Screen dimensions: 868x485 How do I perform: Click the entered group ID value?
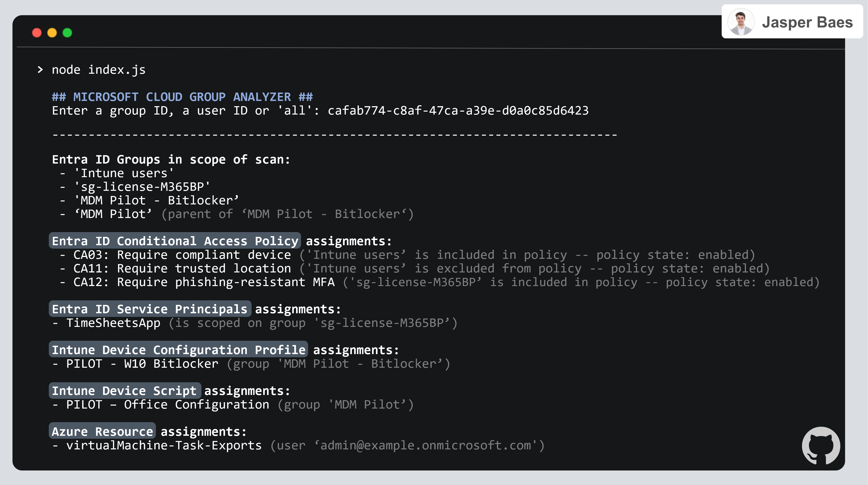458,110
